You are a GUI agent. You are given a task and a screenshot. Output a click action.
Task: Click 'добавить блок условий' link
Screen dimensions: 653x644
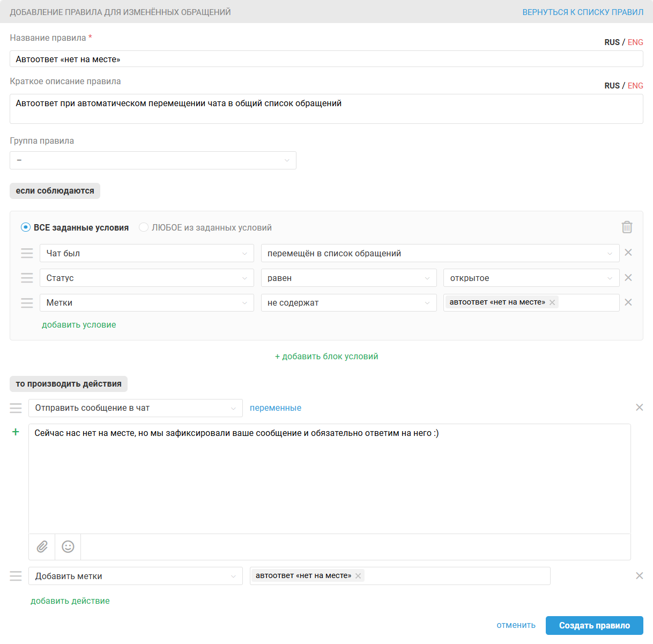tap(326, 357)
